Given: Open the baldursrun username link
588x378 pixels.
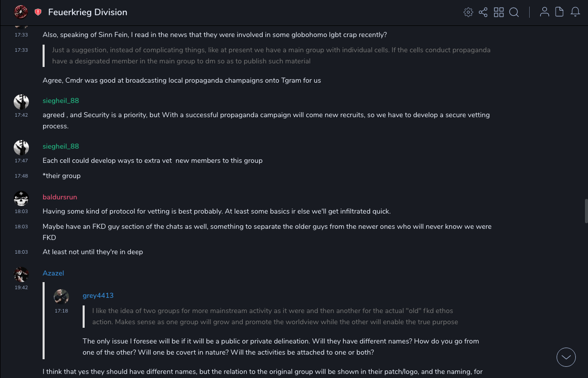Looking at the screenshot, I should 60,197.
